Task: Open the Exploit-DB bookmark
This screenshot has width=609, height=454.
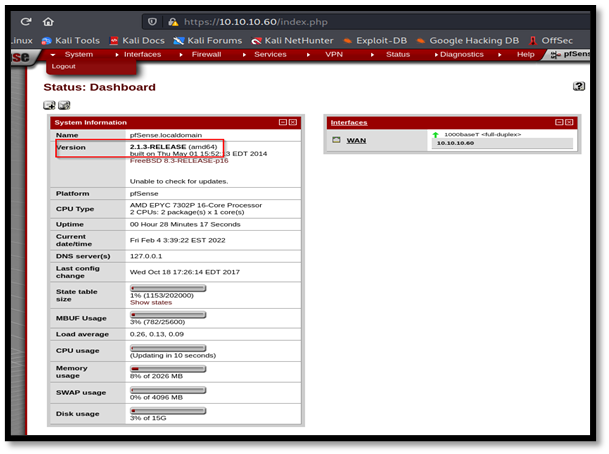Action: click(375, 40)
